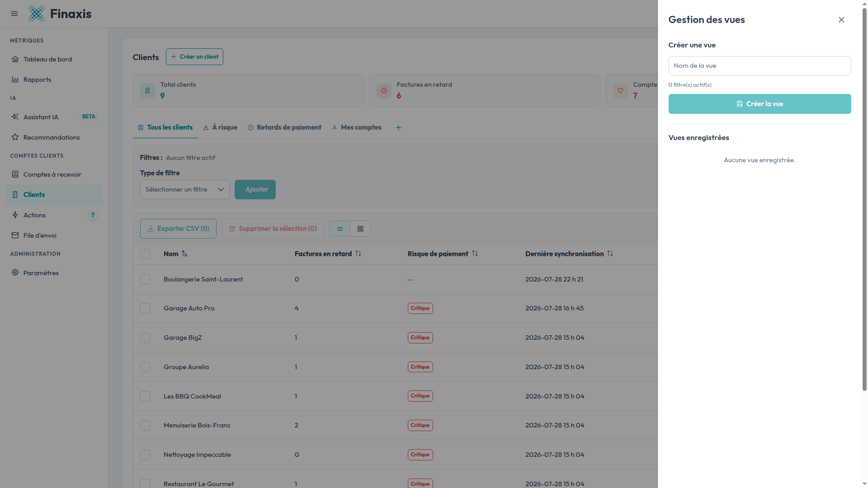Click Supprimer la sélection (0) button
The width and height of the screenshot is (868, 488).
[x=273, y=229]
